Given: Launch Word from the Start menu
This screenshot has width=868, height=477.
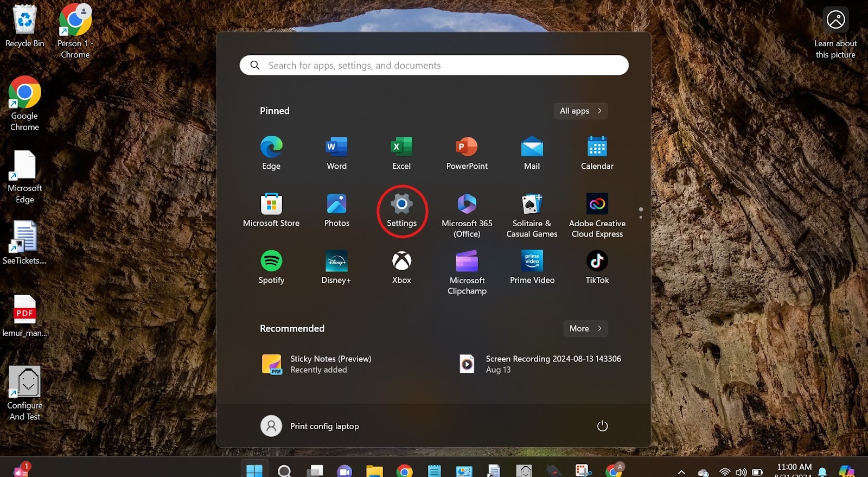Looking at the screenshot, I should pyautogui.click(x=336, y=153).
